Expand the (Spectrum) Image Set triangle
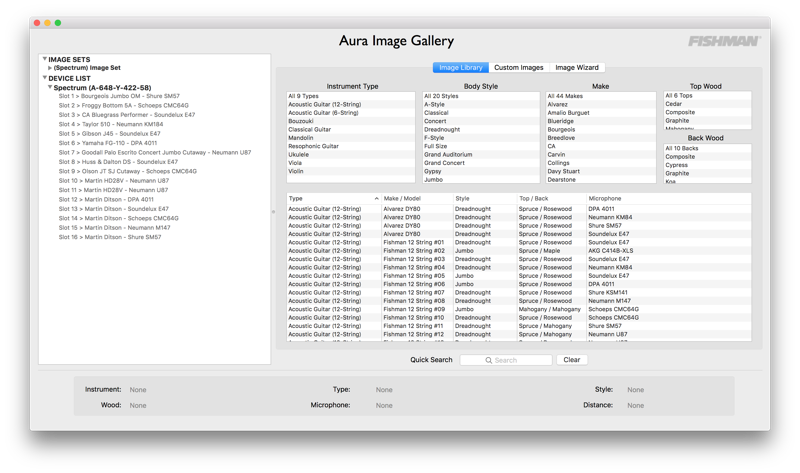 click(50, 68)
